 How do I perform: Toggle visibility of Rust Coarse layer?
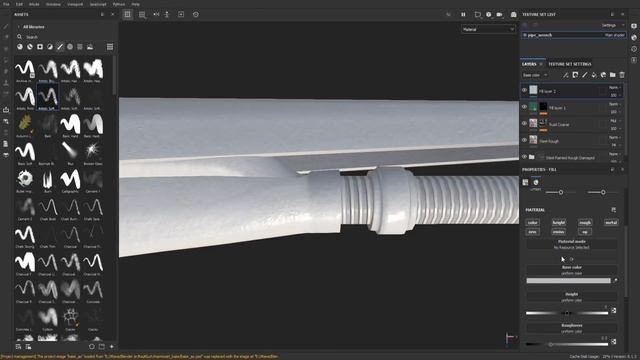coord(524,123)
